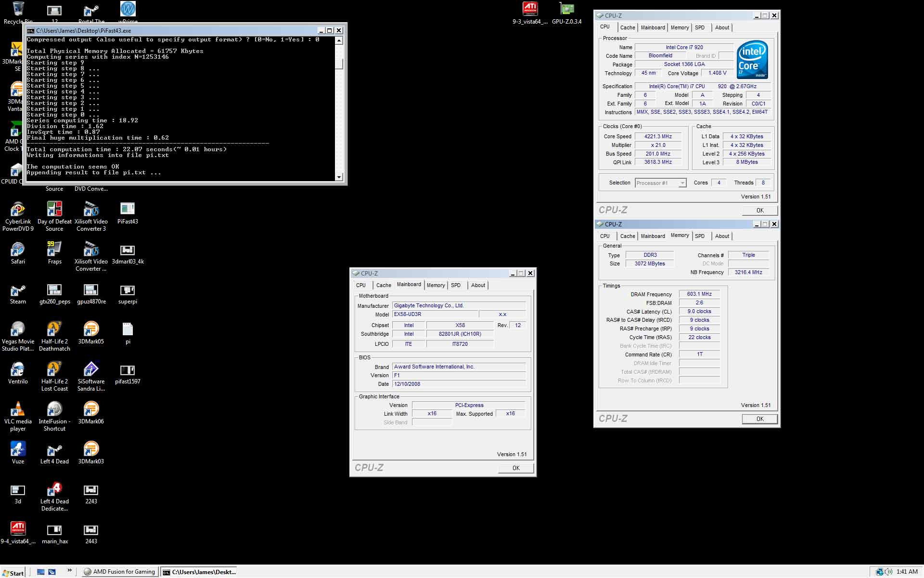
Task: Launch Fraps from the desktop
Action: [x=54, y=249]
